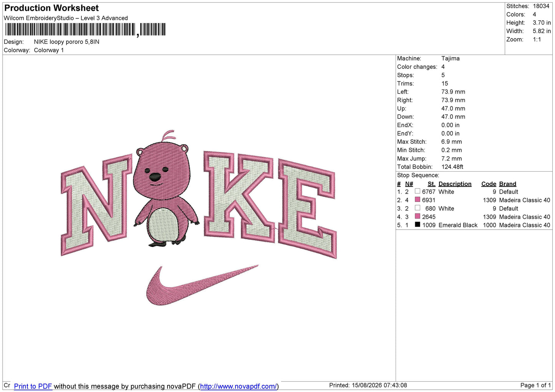Click the Trims value 15
Screen dimensions: 555x392
tap(444, 83)
